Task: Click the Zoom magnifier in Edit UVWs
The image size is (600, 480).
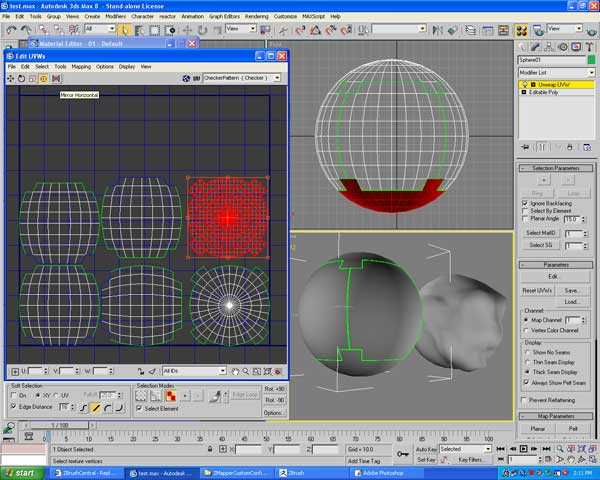Action: click(245, 371)
